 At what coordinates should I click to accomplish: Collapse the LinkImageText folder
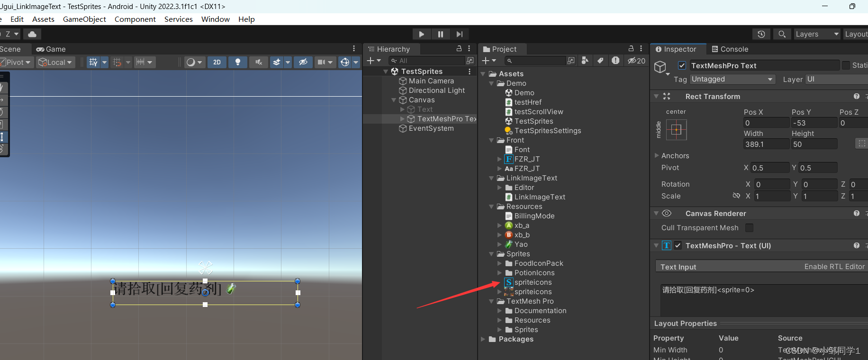click(x=491, y=178)
